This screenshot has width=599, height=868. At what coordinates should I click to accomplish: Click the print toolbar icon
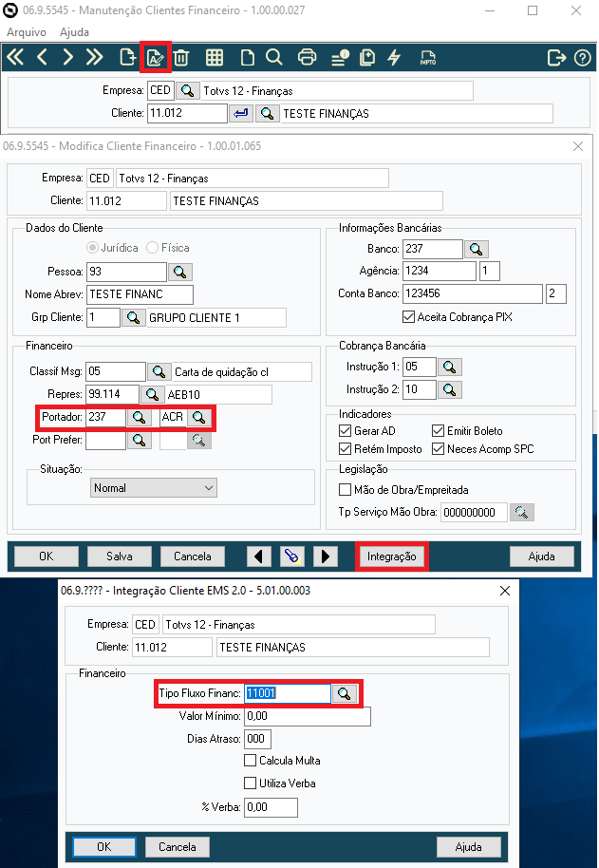(x=307, y=57)
